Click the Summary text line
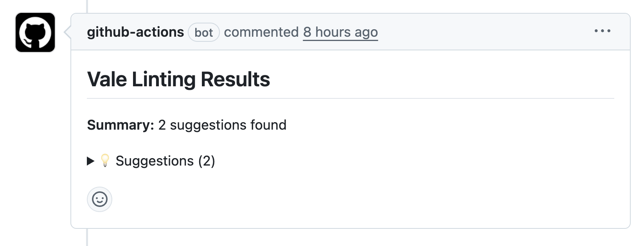Image resolution: width=644 pixels, height=246 pixels. [x=187, y=125]
